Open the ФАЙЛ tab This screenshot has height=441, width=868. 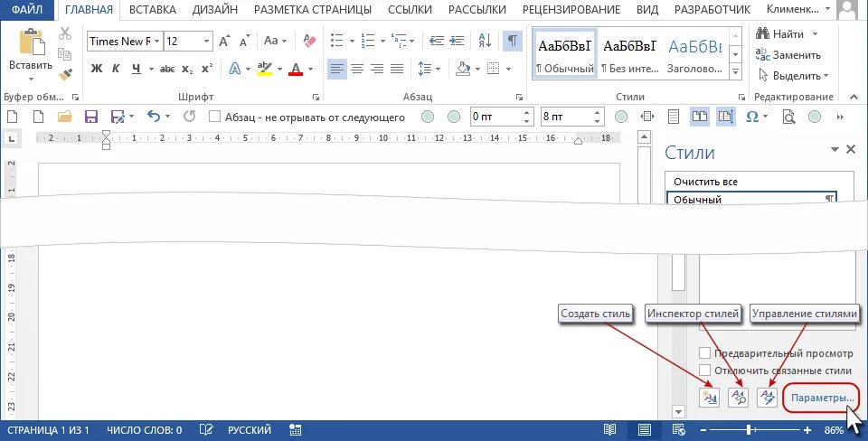[x=27, y=9]
